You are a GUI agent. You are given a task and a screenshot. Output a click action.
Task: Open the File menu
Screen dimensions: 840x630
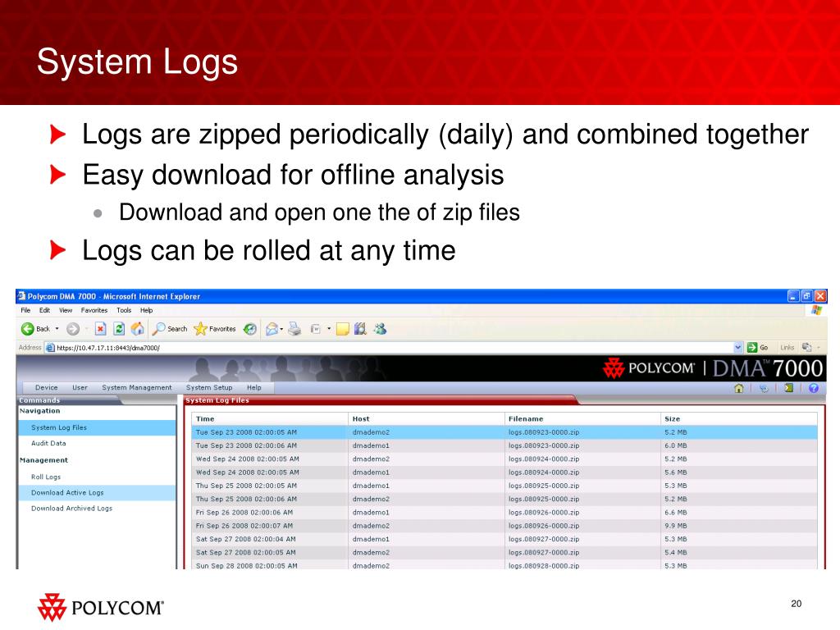(25, 310)
